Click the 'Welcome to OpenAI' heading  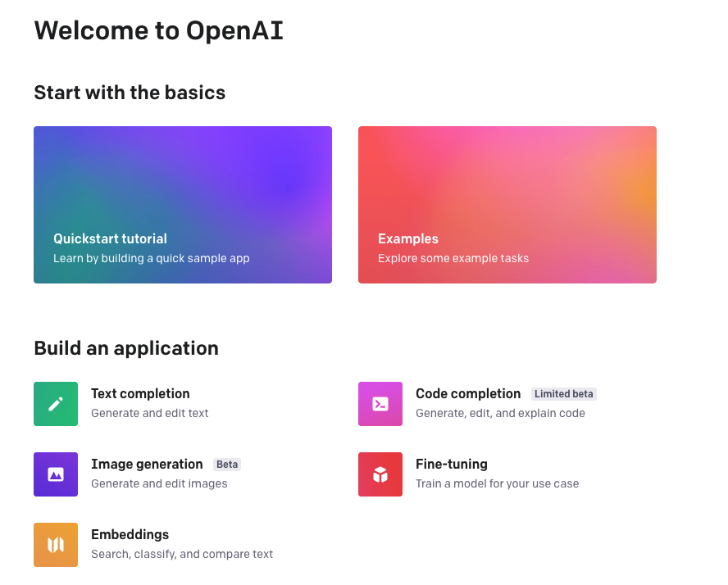[x=158, y=31]
